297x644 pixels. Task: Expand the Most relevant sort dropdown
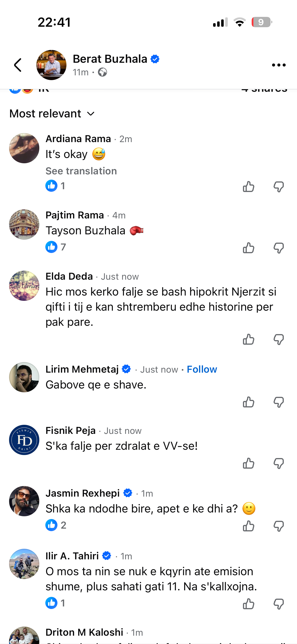point(52,114)
